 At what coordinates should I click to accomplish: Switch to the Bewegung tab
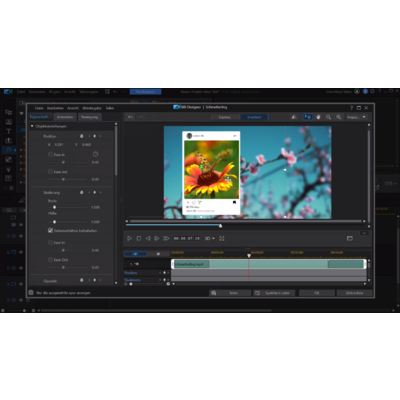coord(90,117)
